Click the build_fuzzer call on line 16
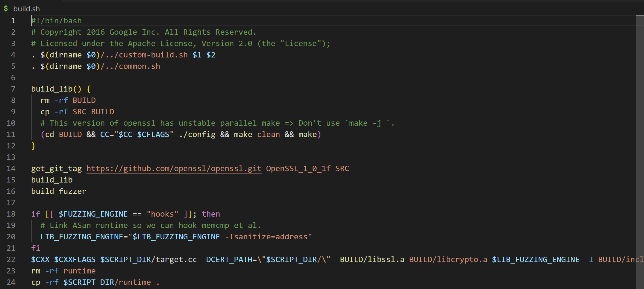 59,191
